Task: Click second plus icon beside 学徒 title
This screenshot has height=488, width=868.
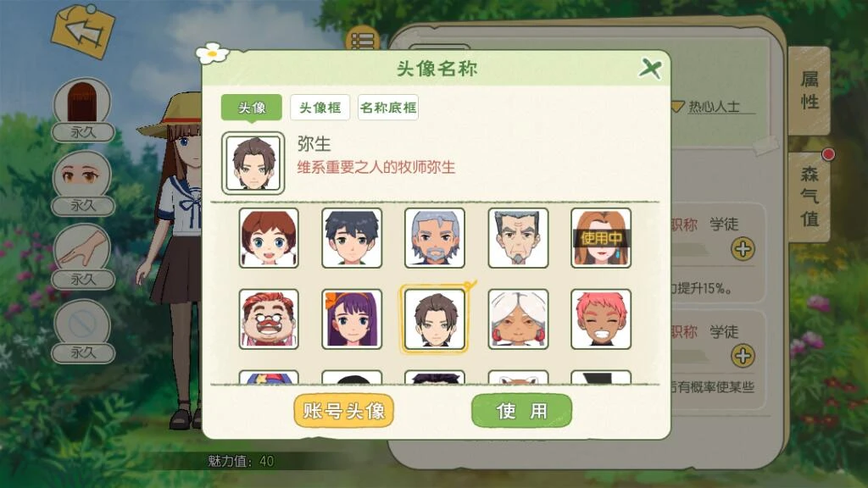Action: coord(743,356)
